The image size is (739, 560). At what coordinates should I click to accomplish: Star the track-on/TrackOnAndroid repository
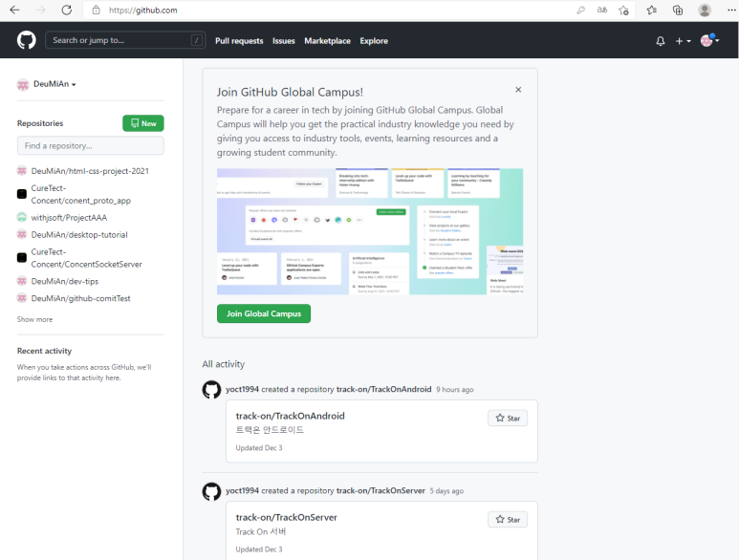(x=508, y=419)
